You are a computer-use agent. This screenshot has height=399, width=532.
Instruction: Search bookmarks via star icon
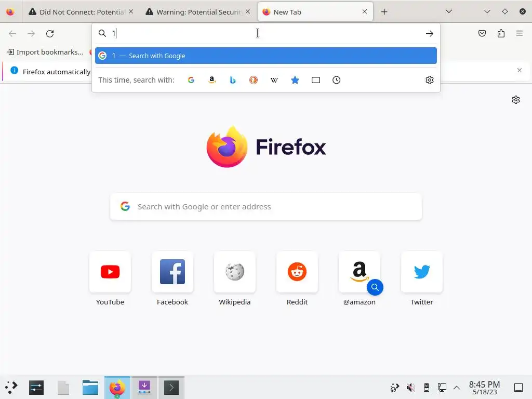295,80
